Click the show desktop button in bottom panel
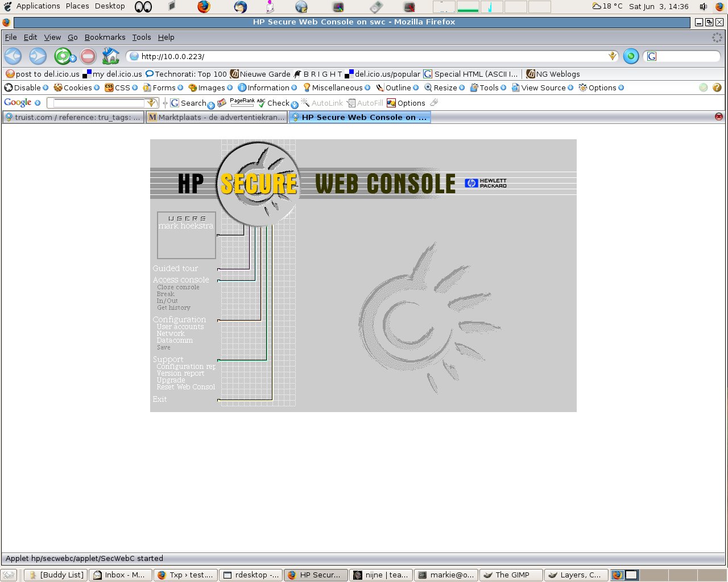Screen dimensions: 728x582 point(9,575)
